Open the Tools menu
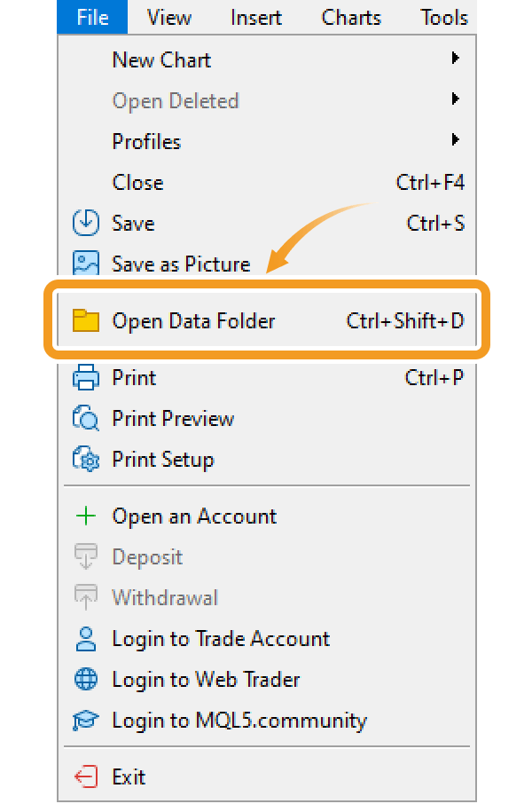 pyautogui.click(x=444, y=17)
